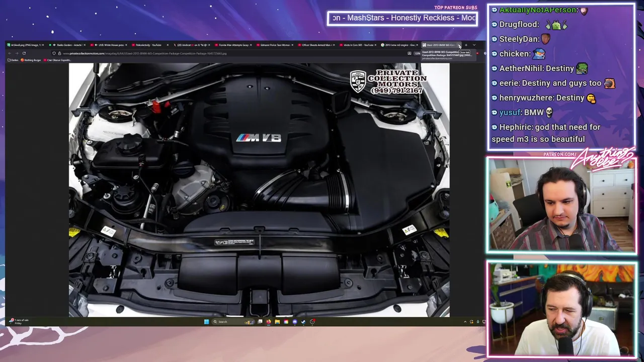Click the microphone system tray icon
644x362 pixels.
478,322
